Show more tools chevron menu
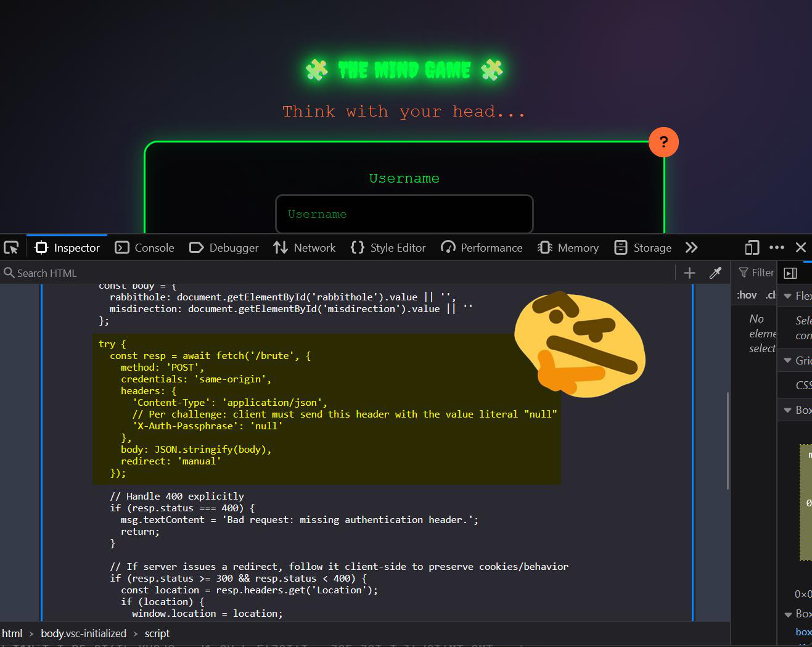Viewport: 812px width, 647px height. [691, 248]
